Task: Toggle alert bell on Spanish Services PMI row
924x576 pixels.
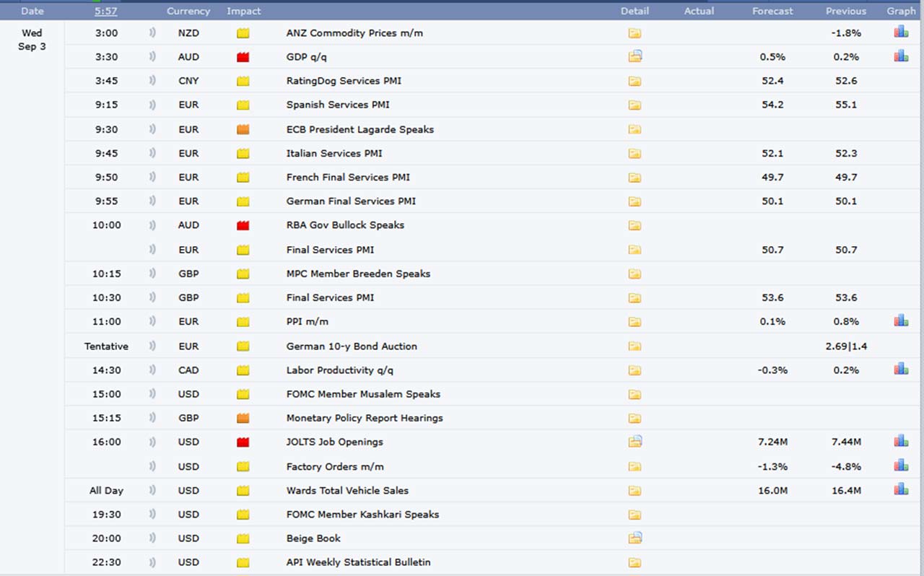Action: click(x=152, y=105)
